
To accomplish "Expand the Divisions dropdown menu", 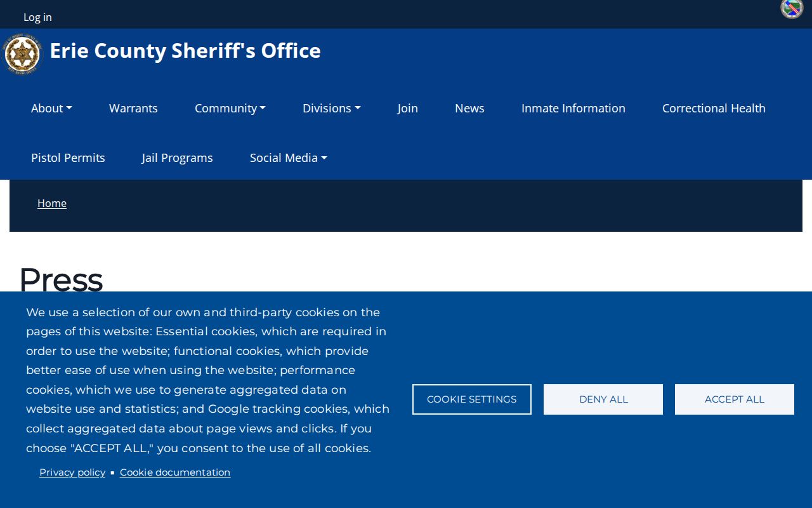I will pos(332,108).
